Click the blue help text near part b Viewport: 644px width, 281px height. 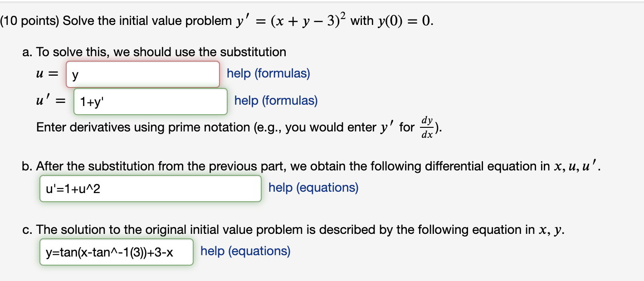(312, 187)
